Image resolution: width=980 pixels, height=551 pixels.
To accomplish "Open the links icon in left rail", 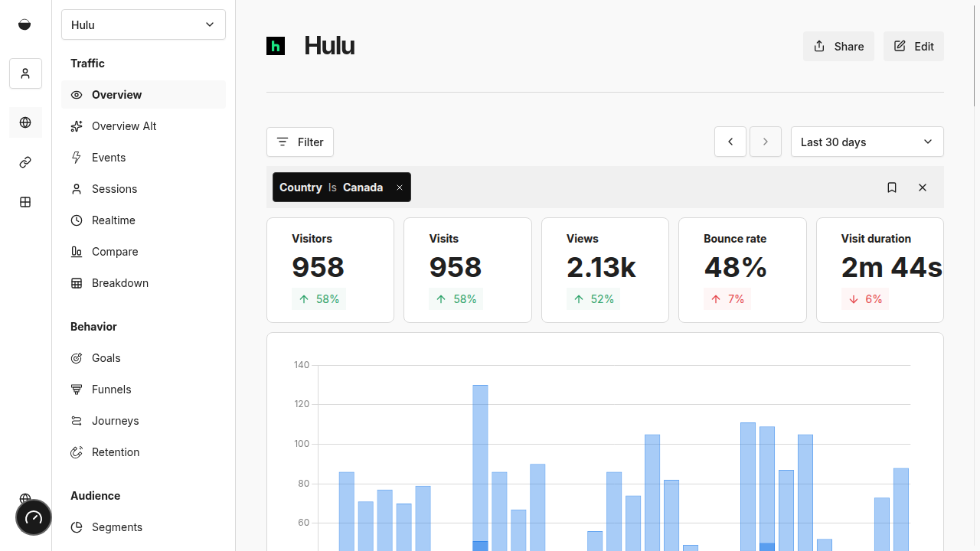I will click(x=25, y=162).
